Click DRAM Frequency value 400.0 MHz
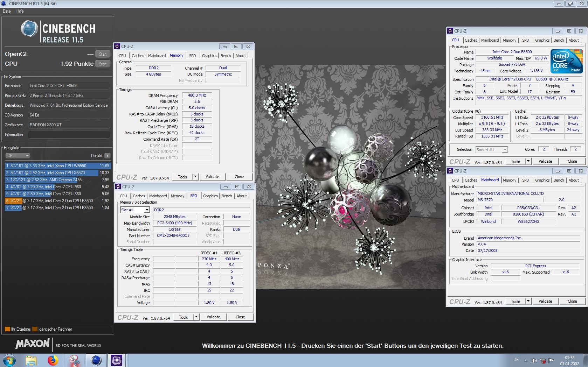Image resolution: width=588 pixels, height=367 pixels. point(197,95)
